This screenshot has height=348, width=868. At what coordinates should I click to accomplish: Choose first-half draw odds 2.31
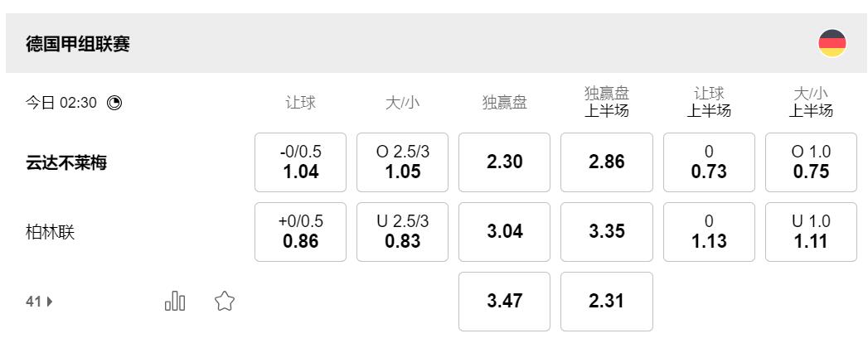[606, 301]
